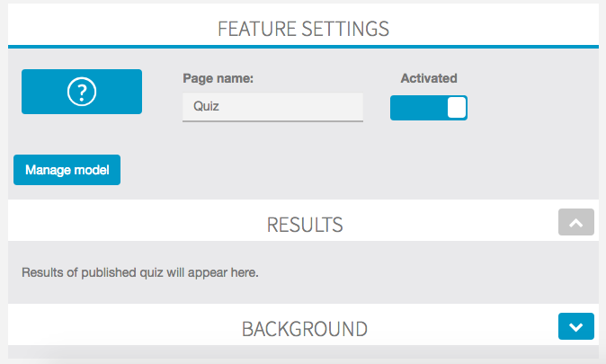Select the Feature Settings header
606x364 pixels.
point(303,28)
